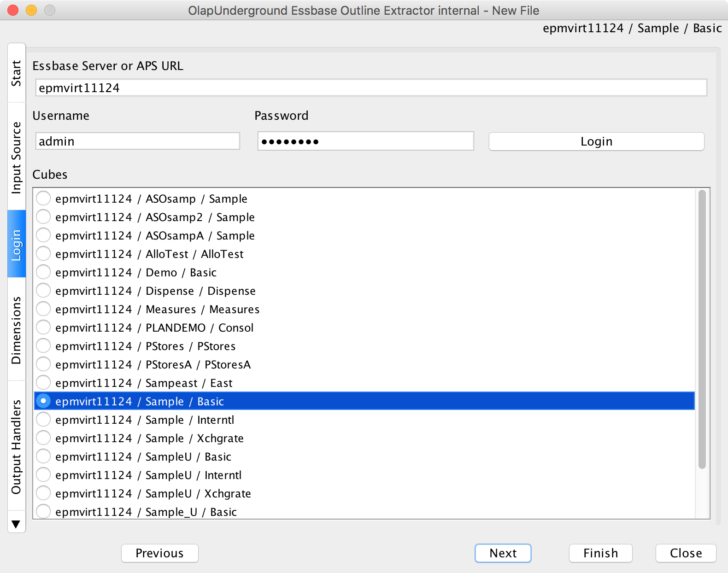Select the Sample / Xchgrate cube
The height and width of the screenshot is (573, 728).
(43, 438)
